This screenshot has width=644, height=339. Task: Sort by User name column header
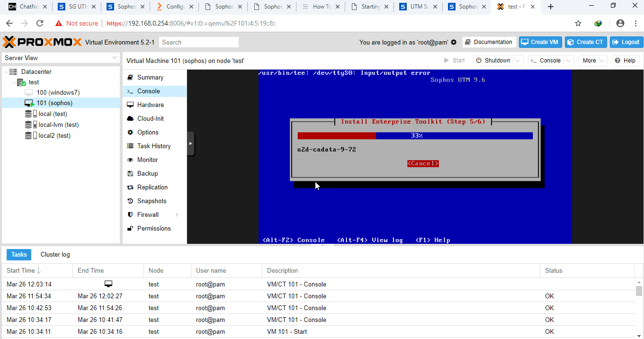pyautogui.click(x=226, y=270)
